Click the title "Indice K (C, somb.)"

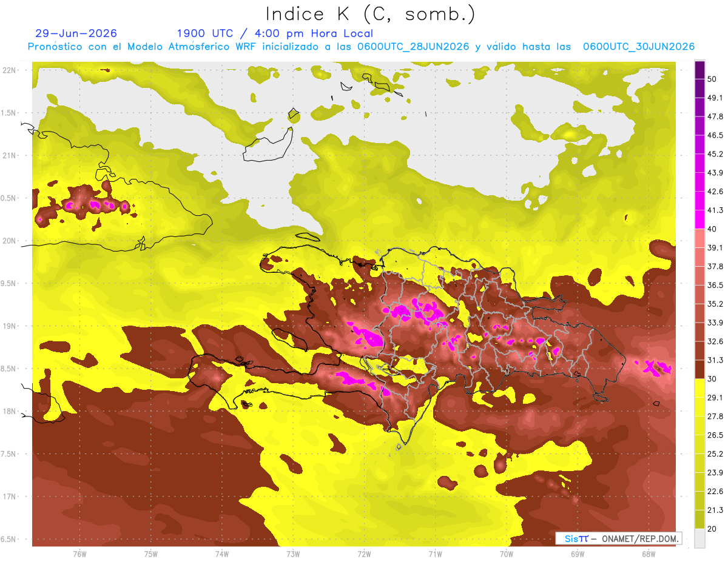[x=371, y=14]
